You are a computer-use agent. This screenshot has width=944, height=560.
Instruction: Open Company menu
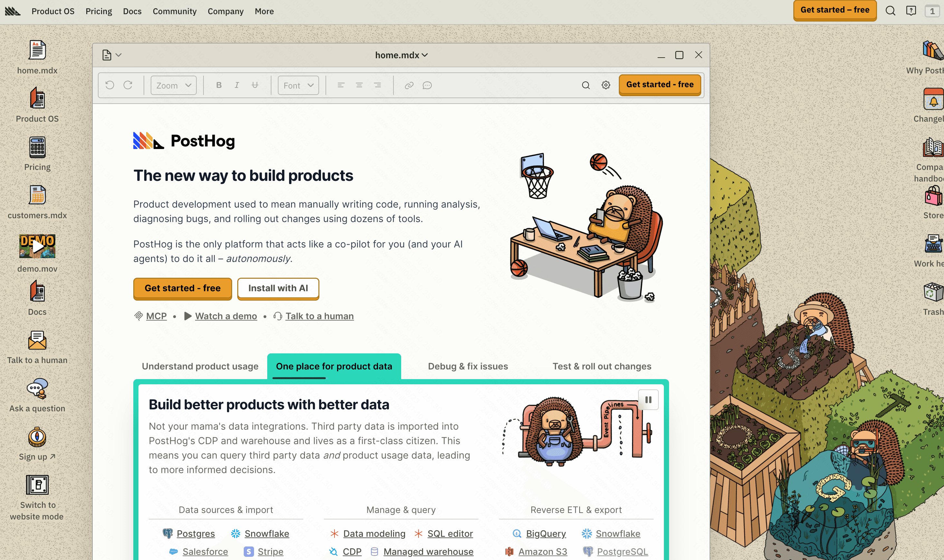(x=226, y=11)
